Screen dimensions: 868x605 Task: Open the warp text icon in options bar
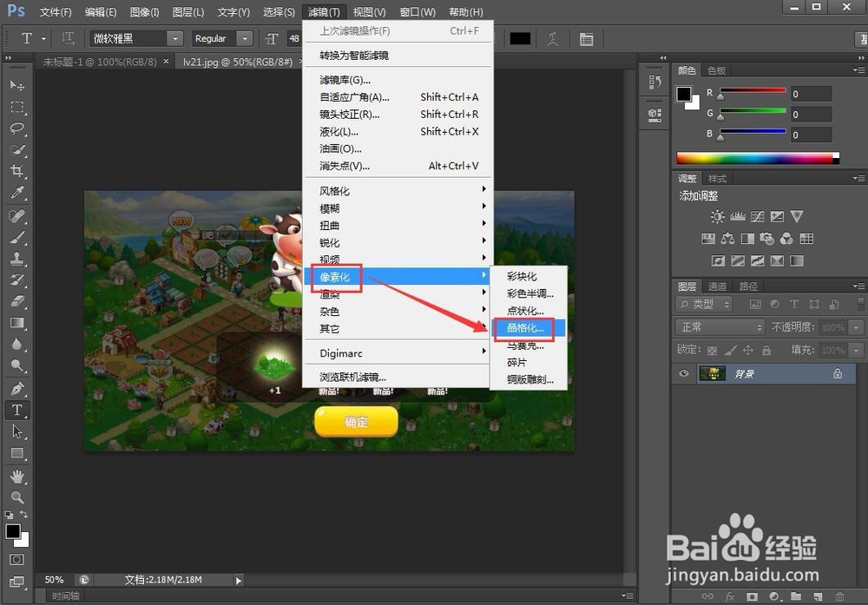pos(552,39)
